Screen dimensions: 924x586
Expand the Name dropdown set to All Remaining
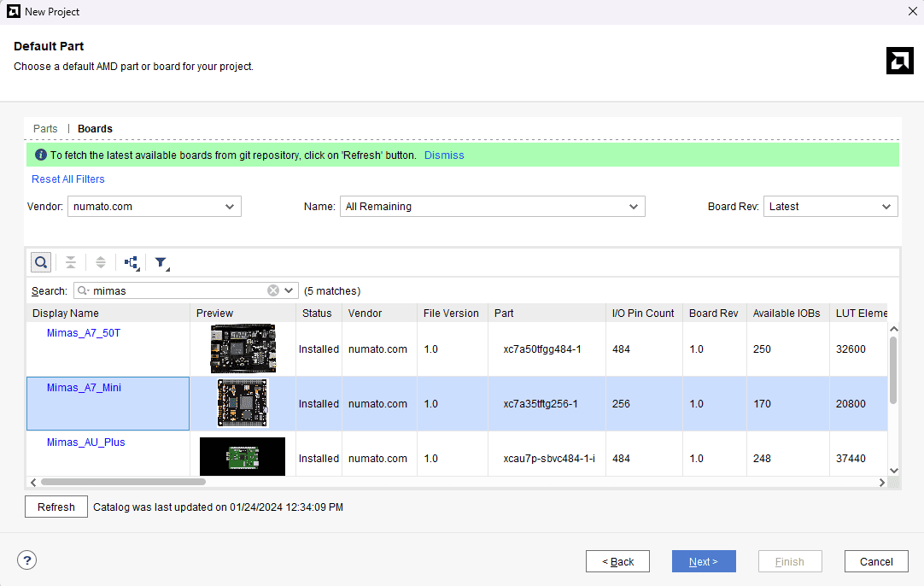(493, 207)
